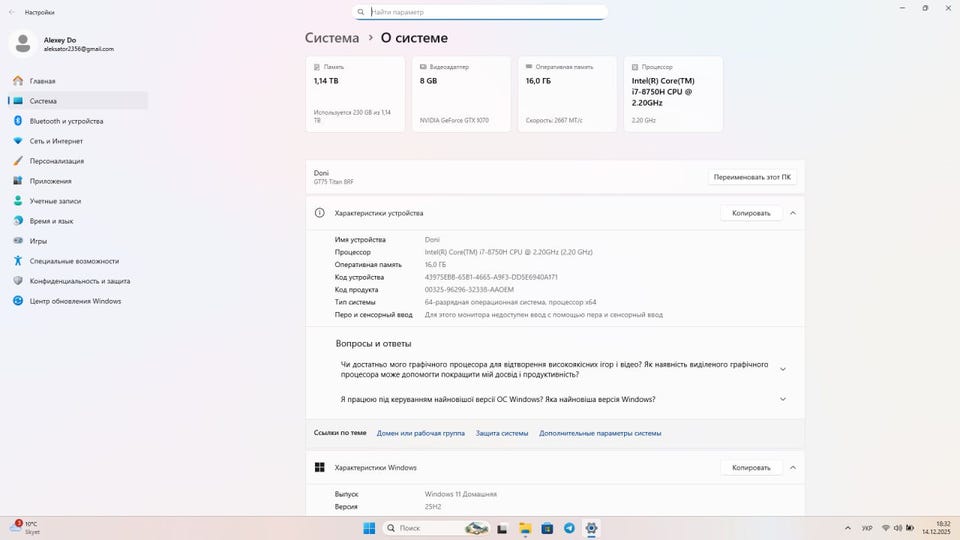Open Персонализация in the sidebar

56,161
